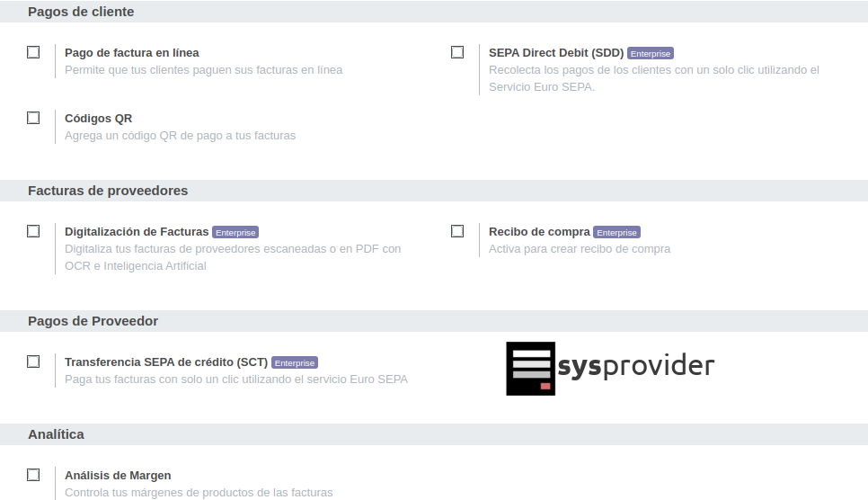Screen dimensions: 868x500
Task: Click the Enterprise badge beside Transferencia SEPA de crédito
Action: 295,363
